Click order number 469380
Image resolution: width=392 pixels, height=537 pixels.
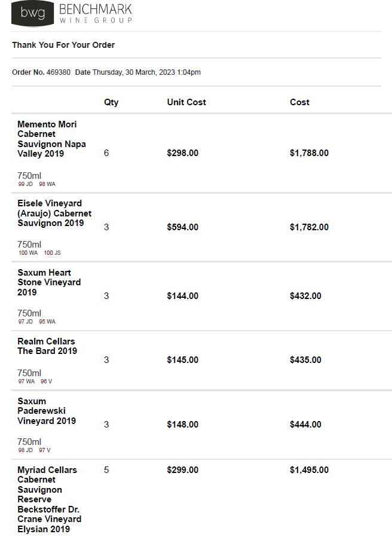click(x=58, y=72)
